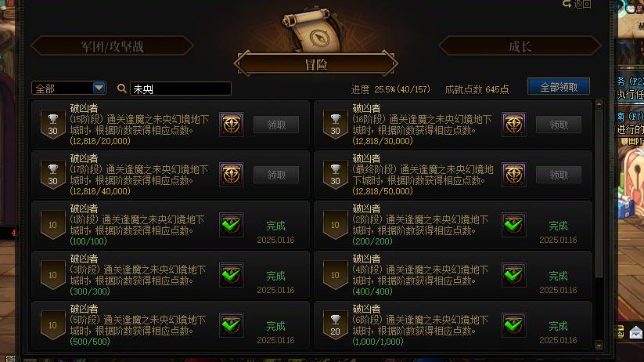Click the reward emblem icon for 15阶段
The image size is (644, 362).
pos(232,125)
